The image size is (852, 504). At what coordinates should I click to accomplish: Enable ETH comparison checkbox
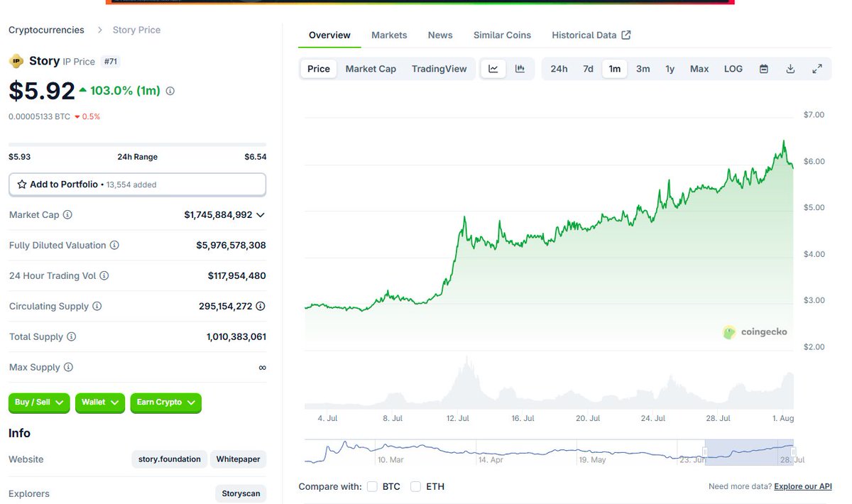point(416,486)
